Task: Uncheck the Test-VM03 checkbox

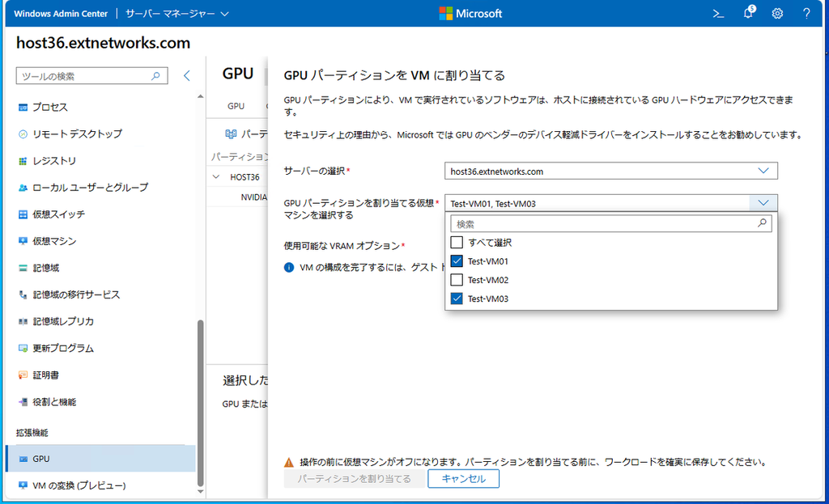Action: [x=457, y=299]
